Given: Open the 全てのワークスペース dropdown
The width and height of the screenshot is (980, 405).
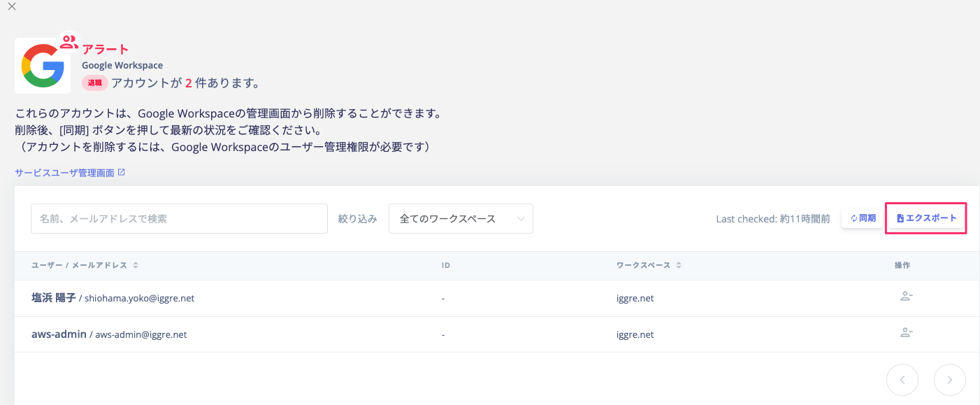Looking at the screenshot, I should [461, 218].
